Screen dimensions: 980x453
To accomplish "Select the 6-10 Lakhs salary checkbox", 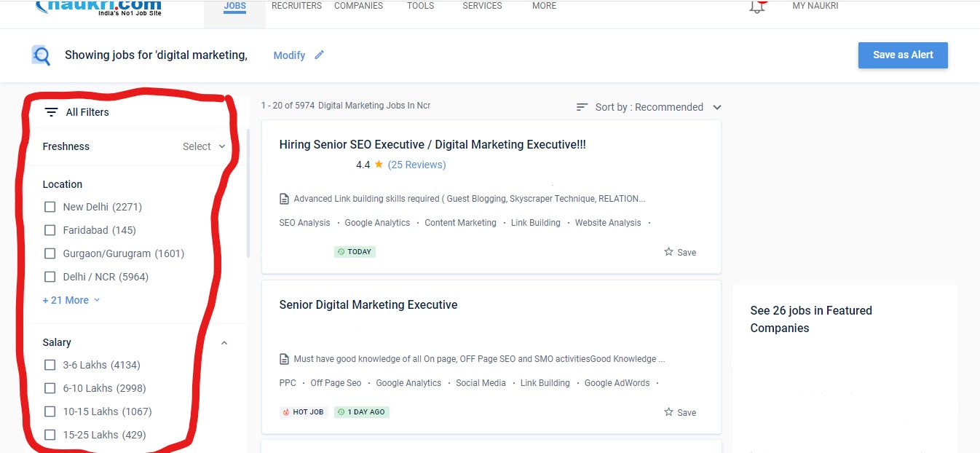I will click(50, 388).
